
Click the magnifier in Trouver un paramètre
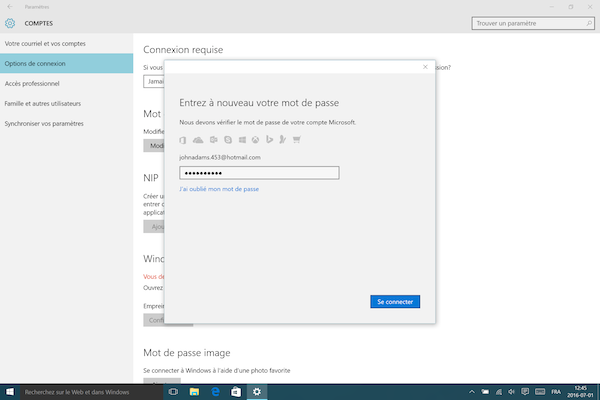589,23
